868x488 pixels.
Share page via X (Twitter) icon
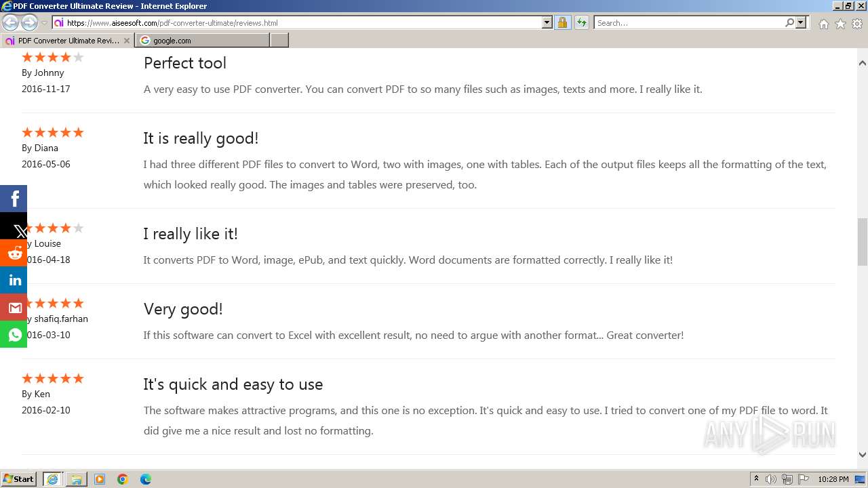[x=14, y=226]
